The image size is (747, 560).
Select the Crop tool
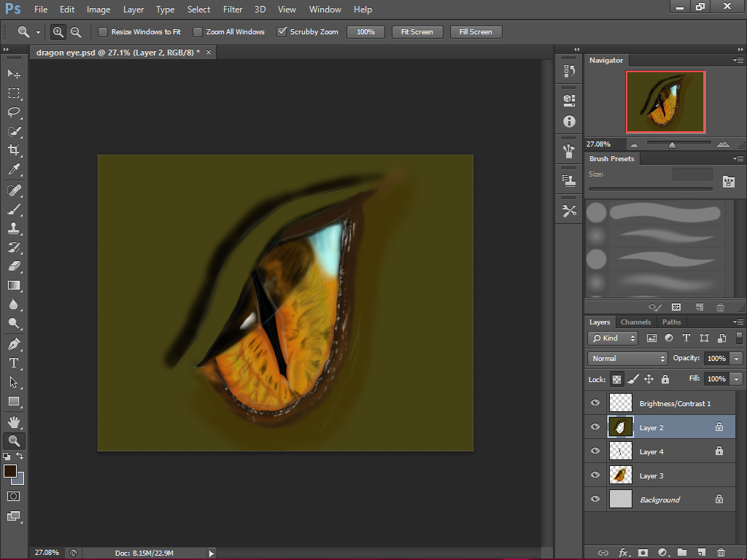tap(15, 150)
